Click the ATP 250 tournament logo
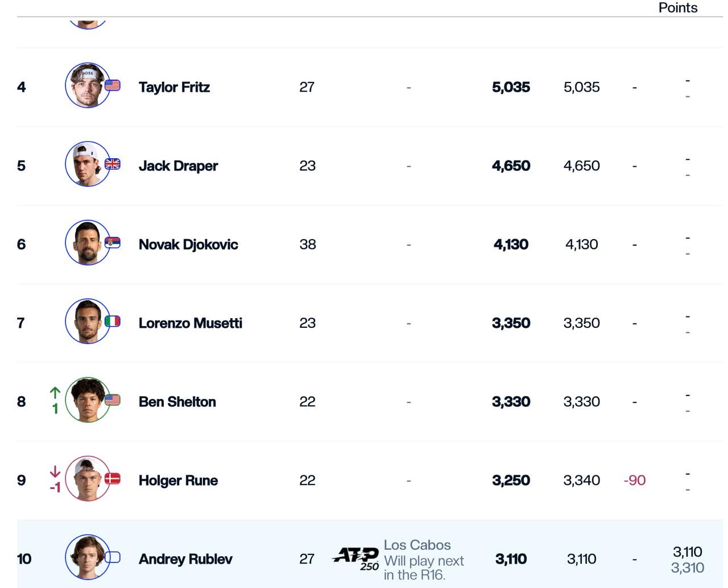728x588 pixels. pyautogui.click(x=356, y=557)
